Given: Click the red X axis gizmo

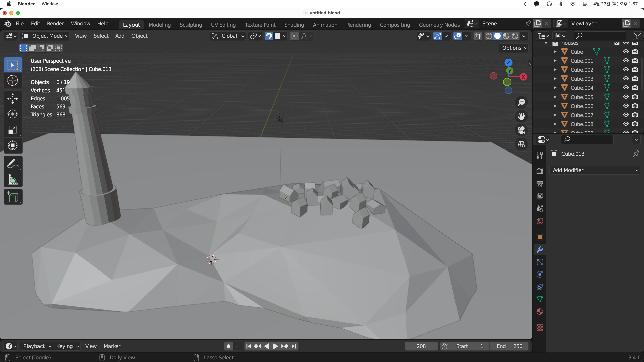Looking at the screenshot, I should point(523,77).
